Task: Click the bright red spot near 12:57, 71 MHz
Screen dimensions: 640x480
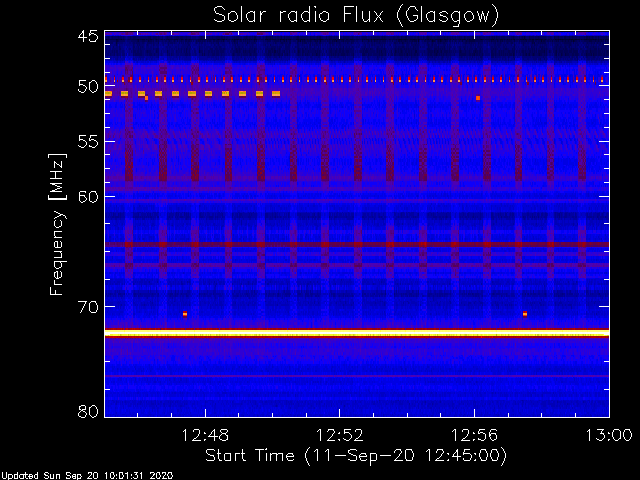Action: [525, 314]
